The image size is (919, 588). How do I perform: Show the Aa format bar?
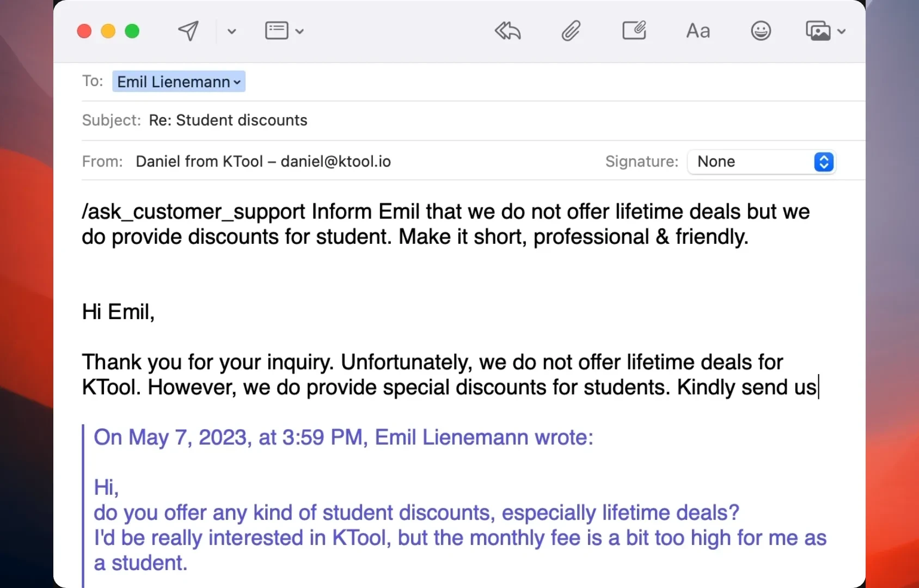(x=698, y=31)
